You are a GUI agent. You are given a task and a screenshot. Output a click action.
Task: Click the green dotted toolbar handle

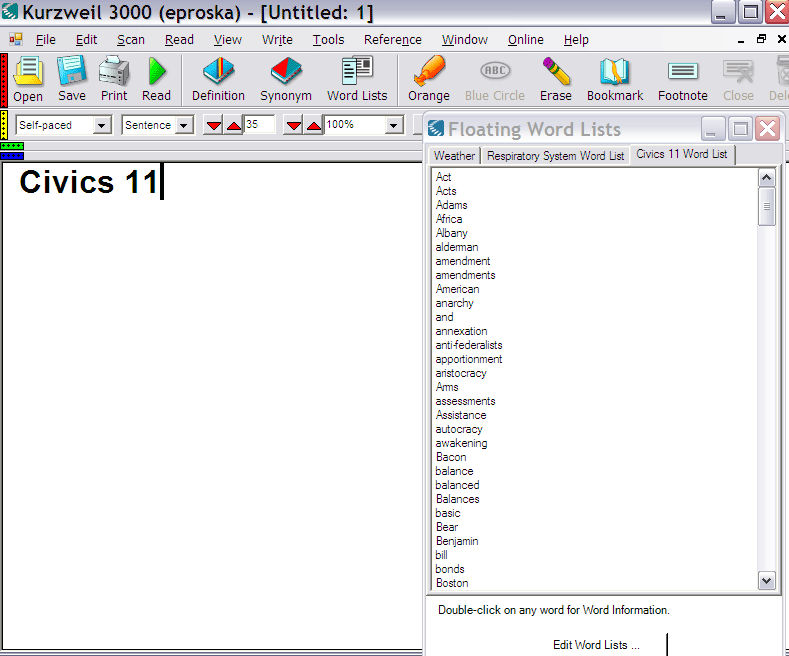click(x=12, y=146)
